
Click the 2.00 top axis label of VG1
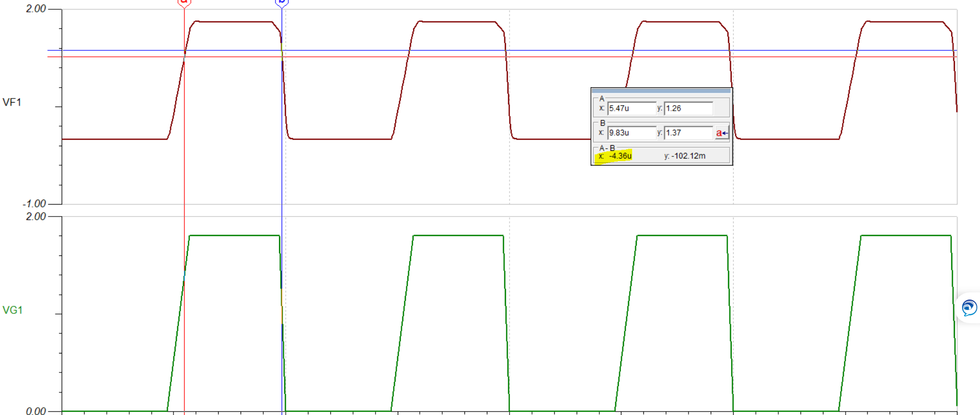click(x=36, y=216)
